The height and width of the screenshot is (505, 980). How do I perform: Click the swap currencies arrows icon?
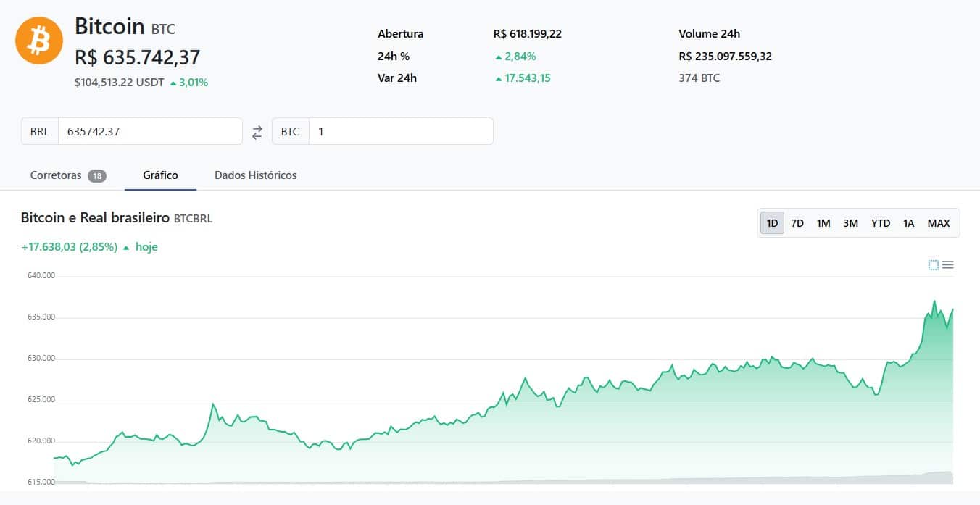[x=257, y=132]
